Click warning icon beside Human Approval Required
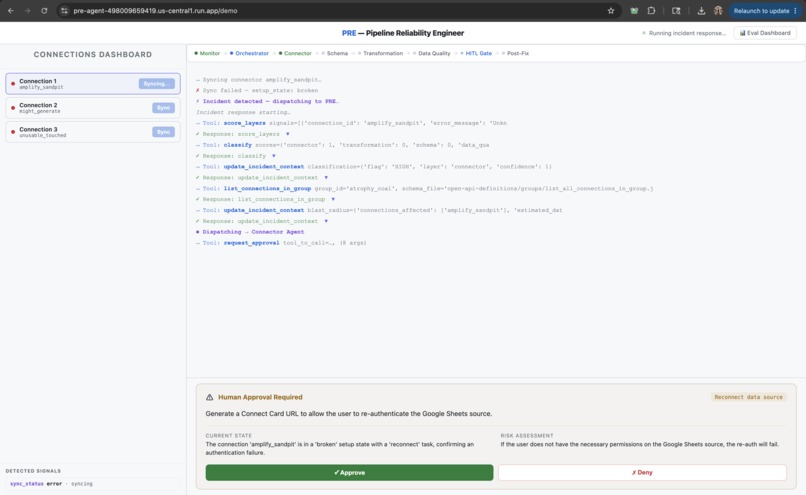The width and height of the screenshot is (806, 495). click(x=209, y=397)
